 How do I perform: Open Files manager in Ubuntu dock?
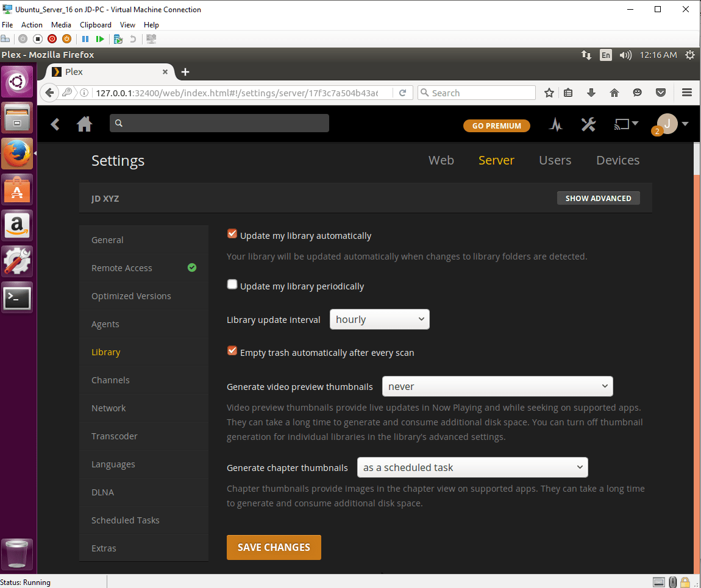[17, 118]
